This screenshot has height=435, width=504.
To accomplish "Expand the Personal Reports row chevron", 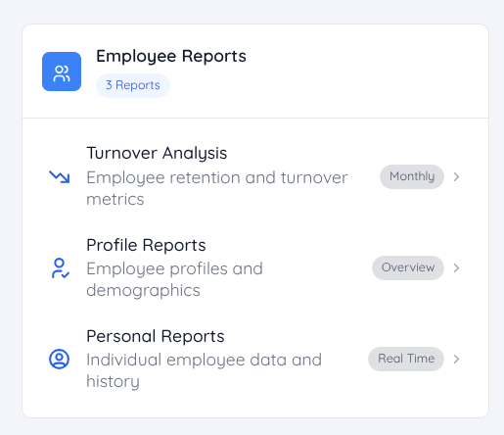I will pos(456,359).
